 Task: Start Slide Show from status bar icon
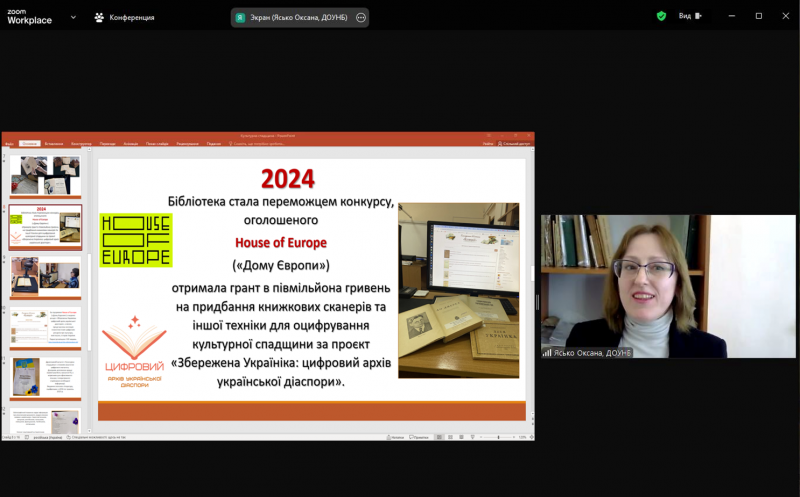point(472,437)
